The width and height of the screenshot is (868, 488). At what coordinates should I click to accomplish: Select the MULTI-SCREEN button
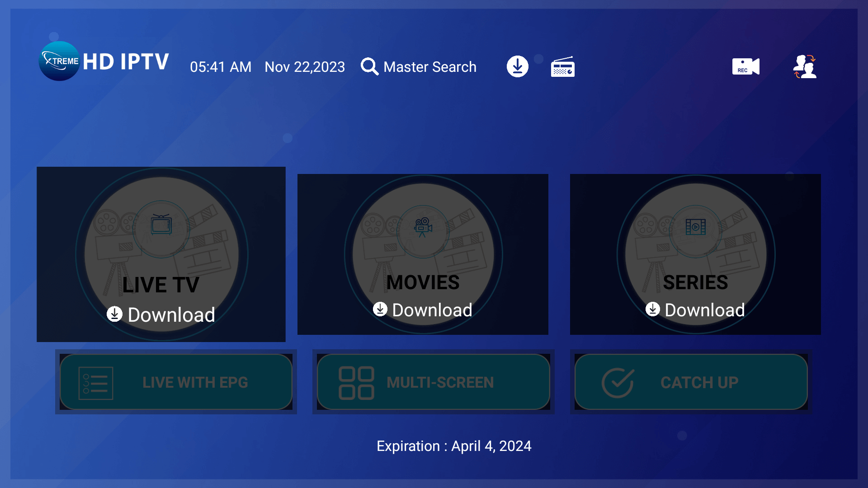440,383
